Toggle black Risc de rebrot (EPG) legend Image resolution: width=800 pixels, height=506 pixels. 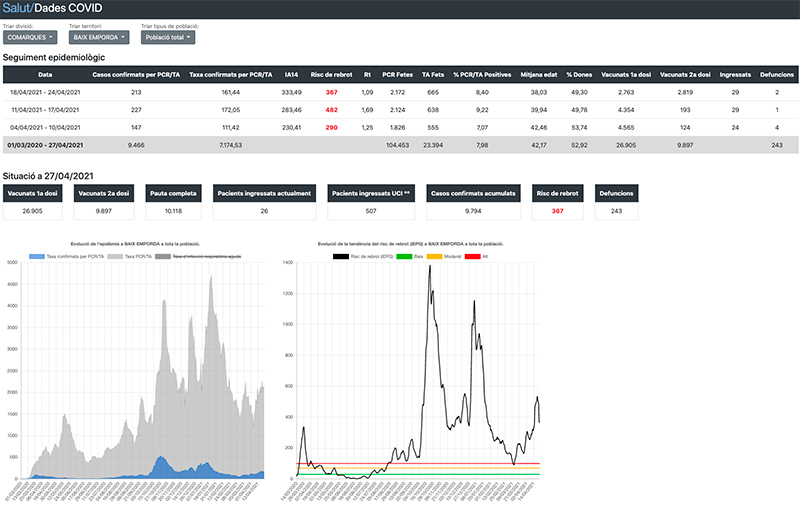pyautogui.click(x=363, y=257)
